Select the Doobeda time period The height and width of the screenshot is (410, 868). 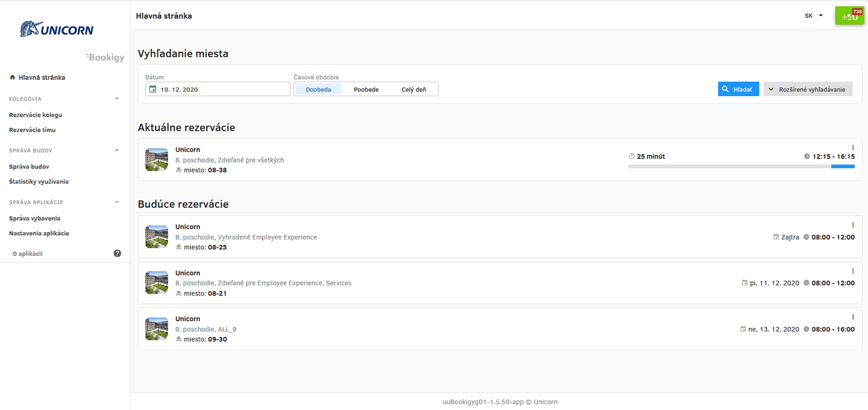[318, 89]
